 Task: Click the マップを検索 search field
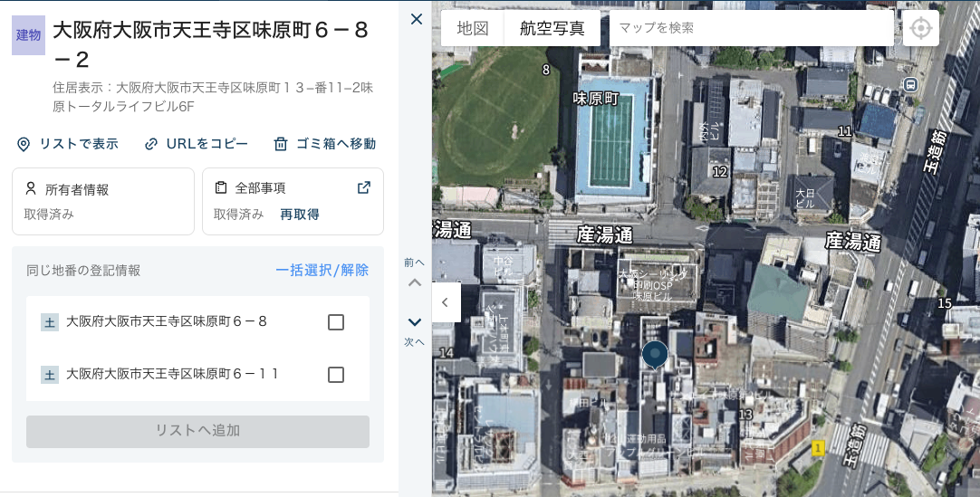[750, 28]
